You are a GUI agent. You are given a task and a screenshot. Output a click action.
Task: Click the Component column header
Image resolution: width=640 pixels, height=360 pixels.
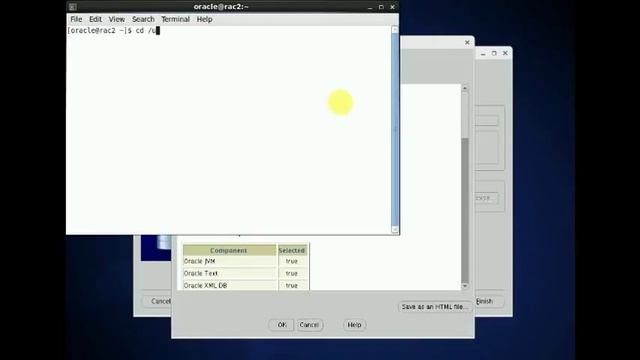(x=229, y=250)
